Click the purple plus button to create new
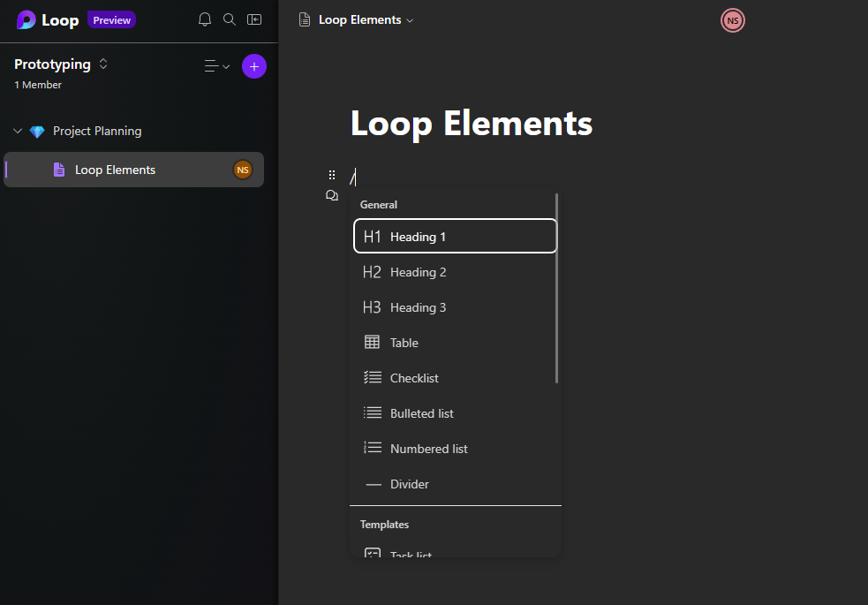This screenshot has width=868, height=605. tap(254, 65)
